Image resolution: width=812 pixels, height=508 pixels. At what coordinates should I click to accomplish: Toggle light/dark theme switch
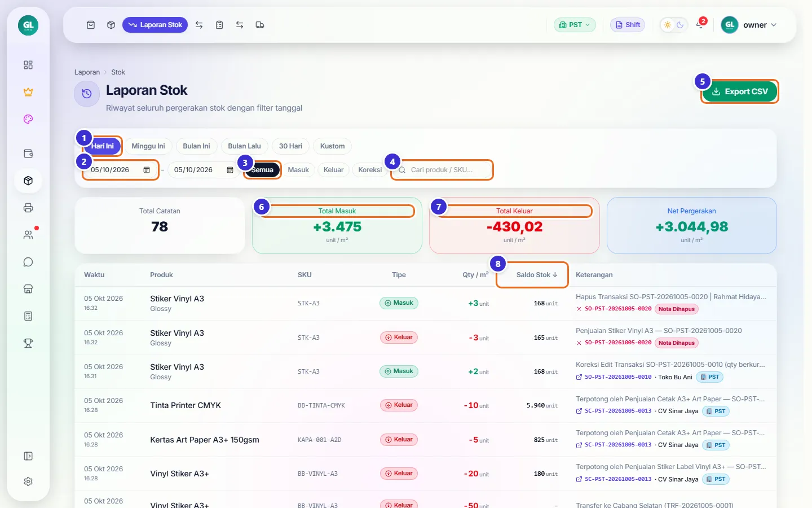(674, 25)
